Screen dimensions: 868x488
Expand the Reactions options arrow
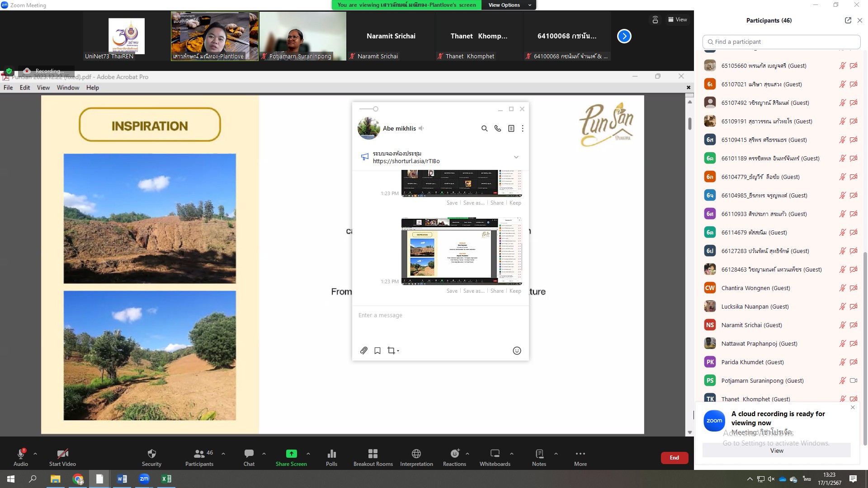[x=467, y=453]
